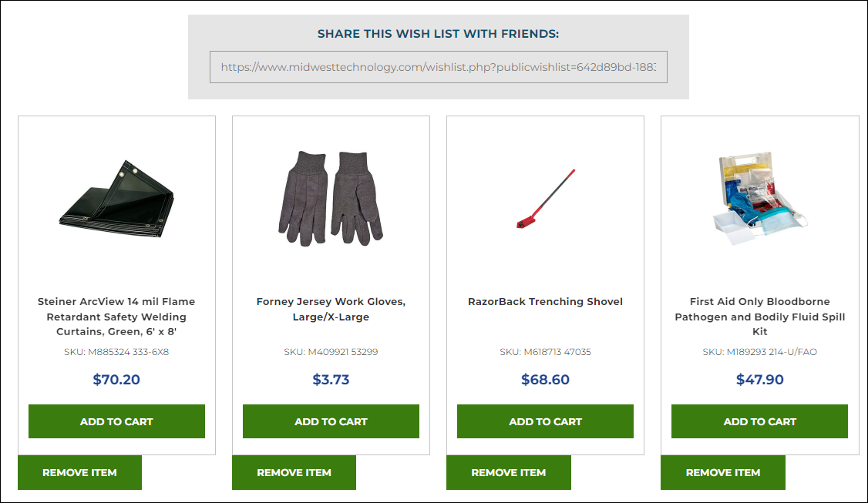Image resolution: width=868 pixels, height=503 pixels.
Task: Add the trenching shovel to cart
Action: 545,421
